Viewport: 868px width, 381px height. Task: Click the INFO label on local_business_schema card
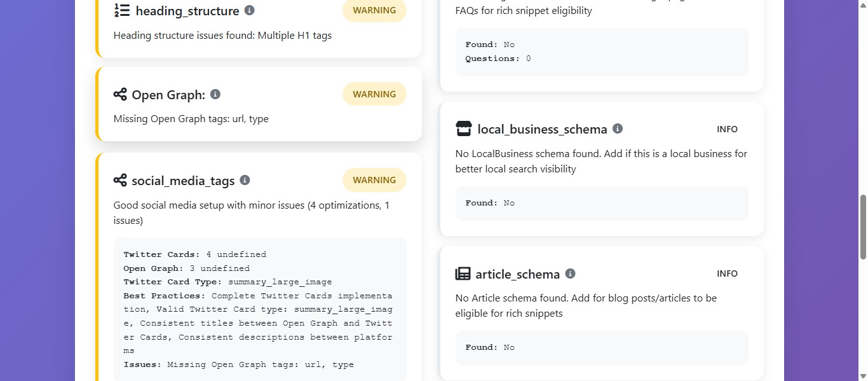click(727, 128)
